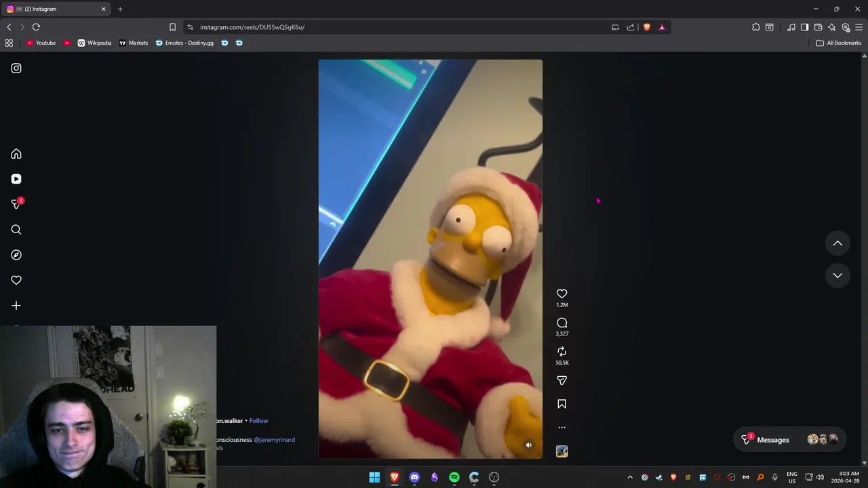Open the Messages floating panel
868x488 pixels.
pyautogui.click(x=790, y=439)
